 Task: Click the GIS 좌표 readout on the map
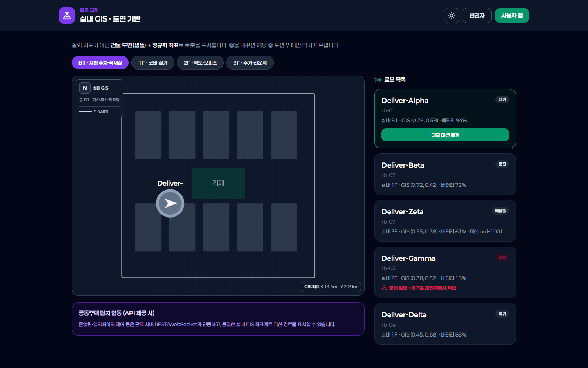tap(331, 287)
